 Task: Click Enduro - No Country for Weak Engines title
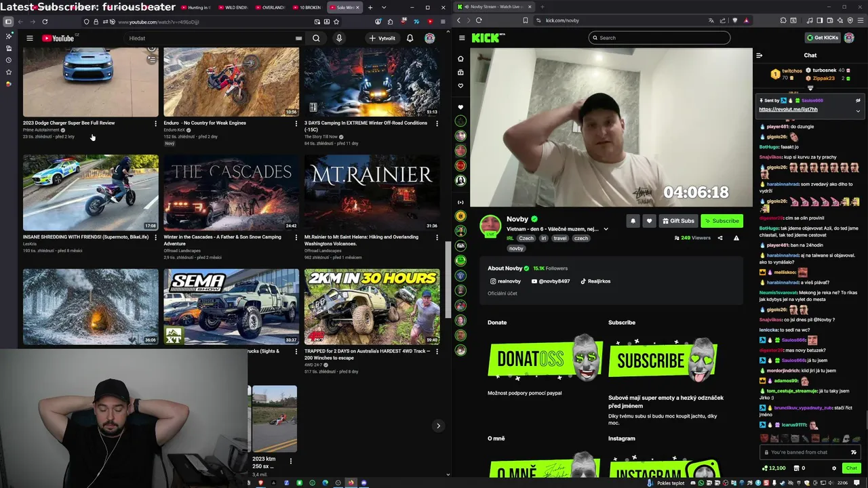coord(205,123)
